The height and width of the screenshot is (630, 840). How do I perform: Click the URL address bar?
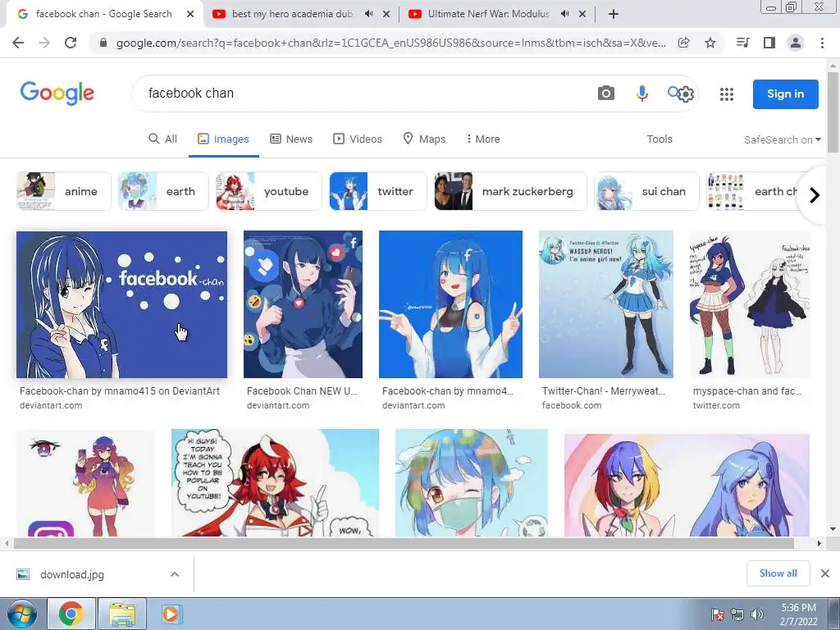tap(391, 43)
